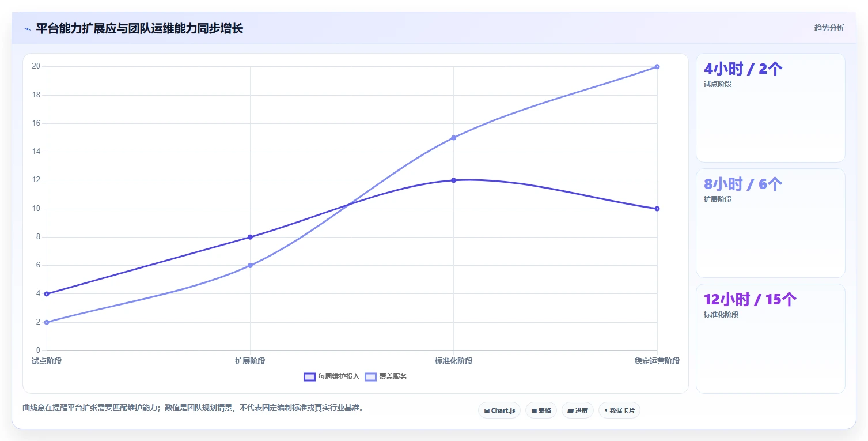Image resolution: width=868 pixels, height=441 pixels.
Task: Click the 覆盖服务 point at 扩展阶段 (value 6)
Action: coord(250,265)
